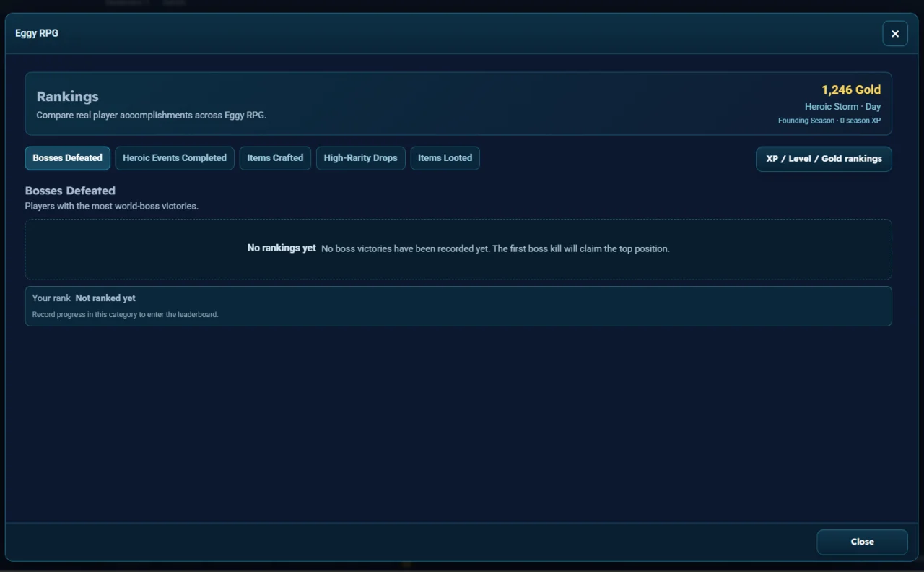Show the High-Rarity Drops rankings tab

(360, 158)
